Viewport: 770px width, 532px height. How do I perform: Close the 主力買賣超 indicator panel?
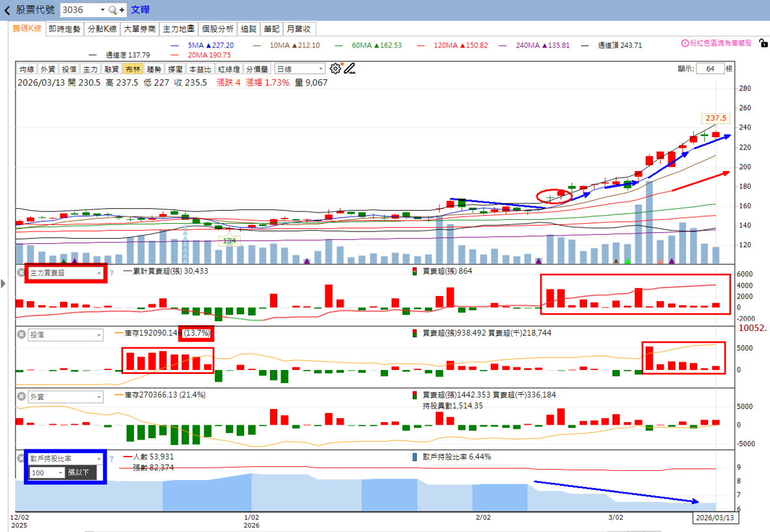[x=21, y=273]
